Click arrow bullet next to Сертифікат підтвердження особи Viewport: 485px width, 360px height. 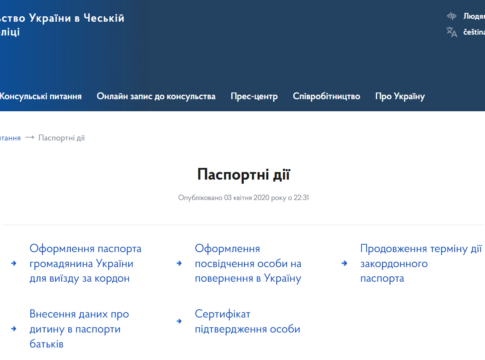coord(179,321)
